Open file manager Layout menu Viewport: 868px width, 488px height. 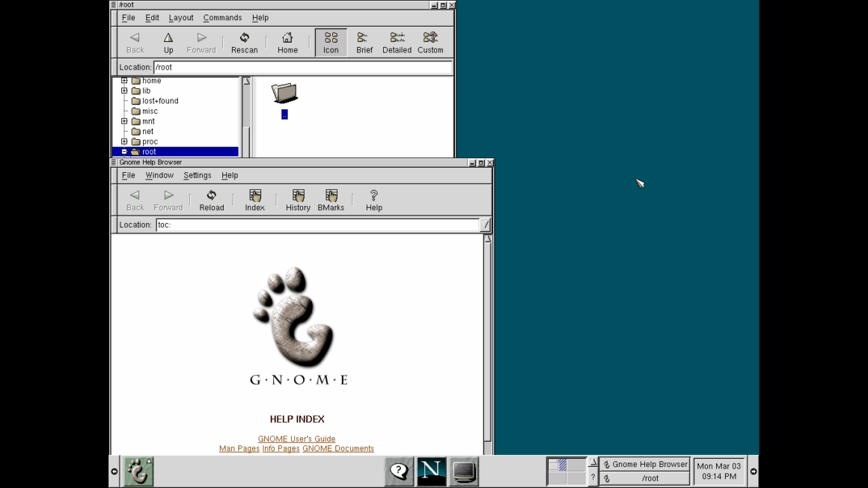coord(181,18)
